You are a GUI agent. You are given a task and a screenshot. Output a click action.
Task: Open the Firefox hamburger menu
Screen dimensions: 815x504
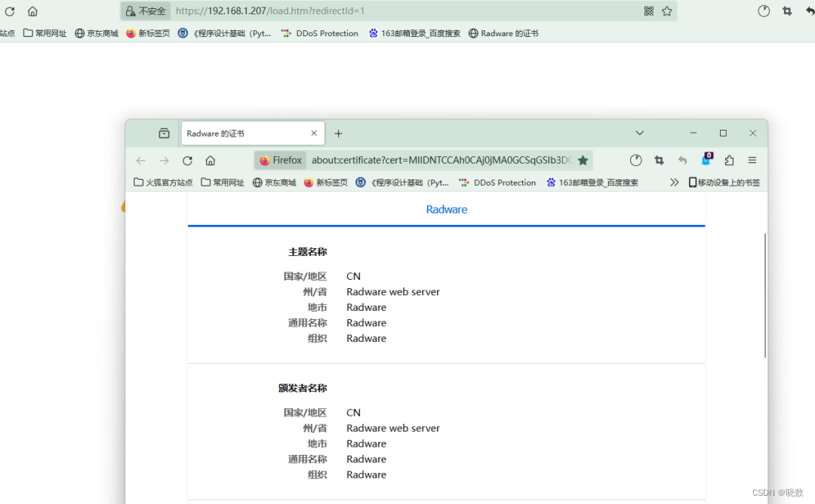(x=752, y=160)
